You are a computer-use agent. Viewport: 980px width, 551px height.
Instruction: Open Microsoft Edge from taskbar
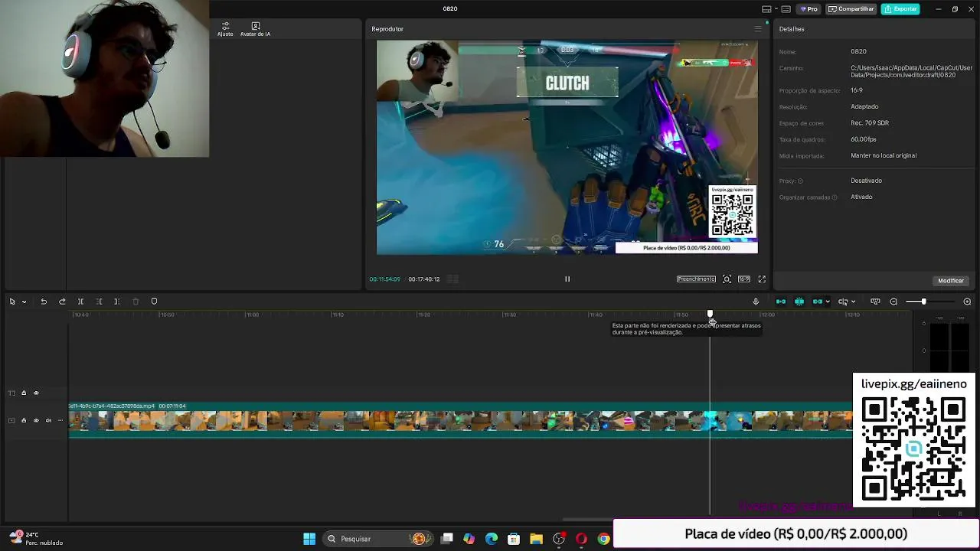tap(492, 539)
